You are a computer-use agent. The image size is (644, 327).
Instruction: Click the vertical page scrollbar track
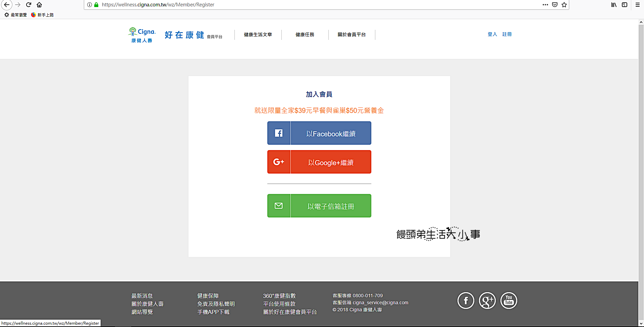(641, 173)
